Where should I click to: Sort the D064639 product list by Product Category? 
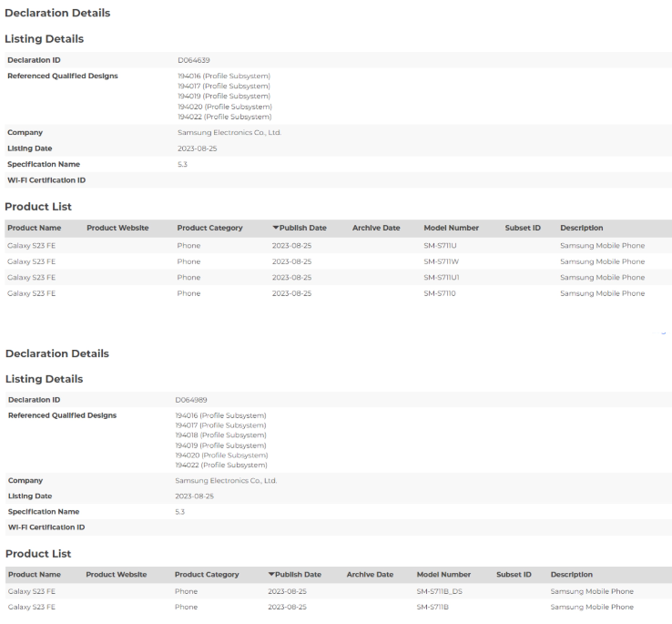click(x=209, y=228)
